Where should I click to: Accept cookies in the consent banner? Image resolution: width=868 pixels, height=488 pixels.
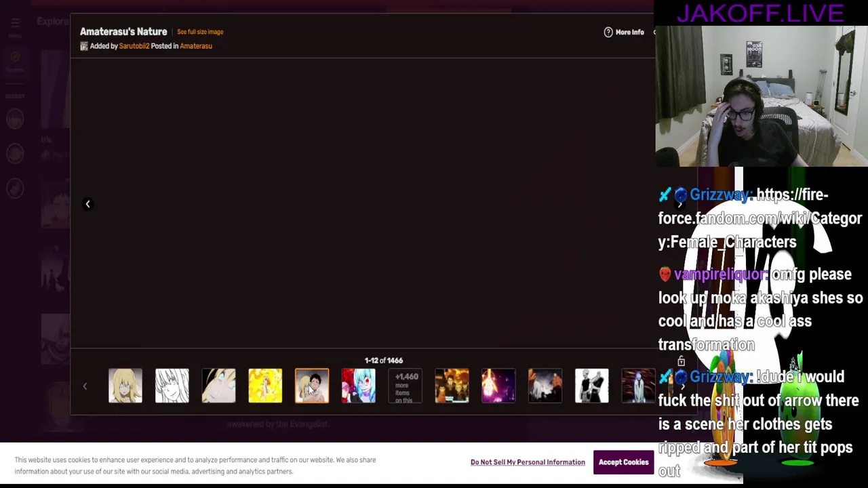pyautogui.click(x=623, y=462)
